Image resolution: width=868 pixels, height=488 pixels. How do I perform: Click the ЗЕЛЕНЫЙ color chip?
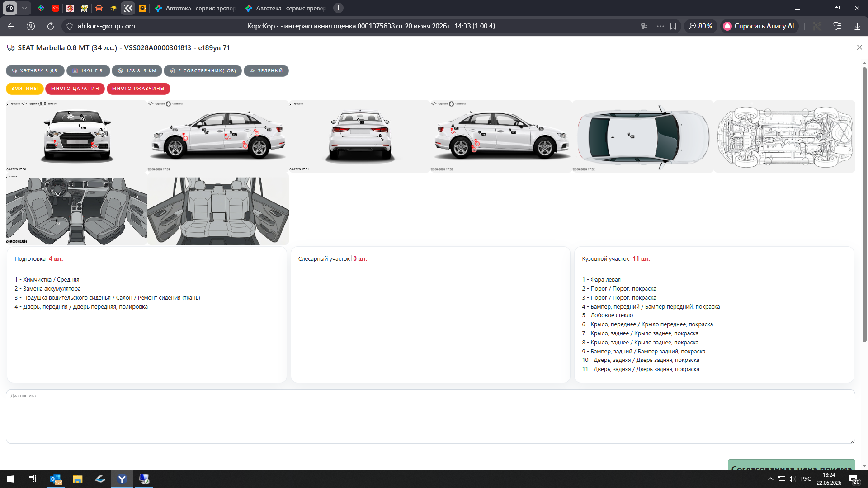[266, 71]
